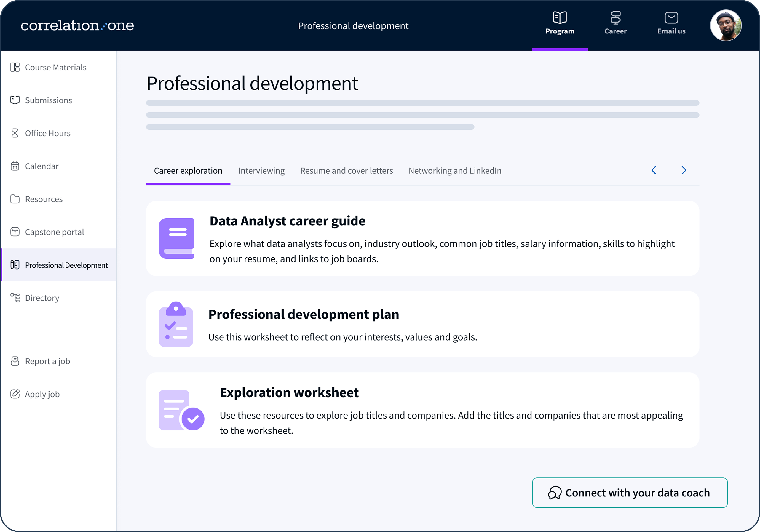
Task: Click the correlation one logo
Action: point(77,25)
